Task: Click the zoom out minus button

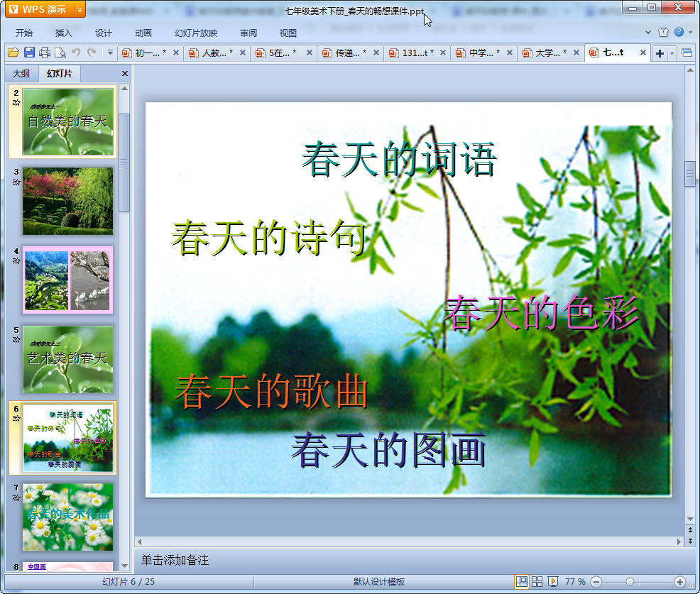Action: (596, 582)
